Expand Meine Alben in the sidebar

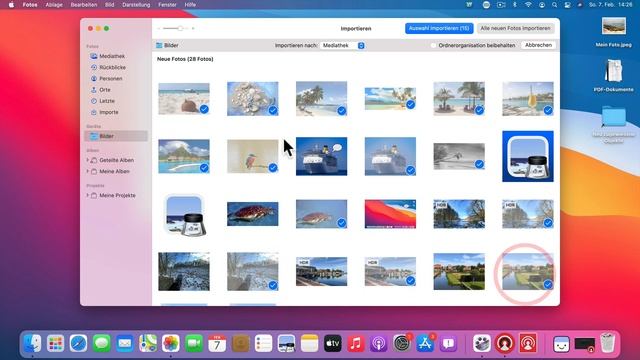[x=87, y=171]
